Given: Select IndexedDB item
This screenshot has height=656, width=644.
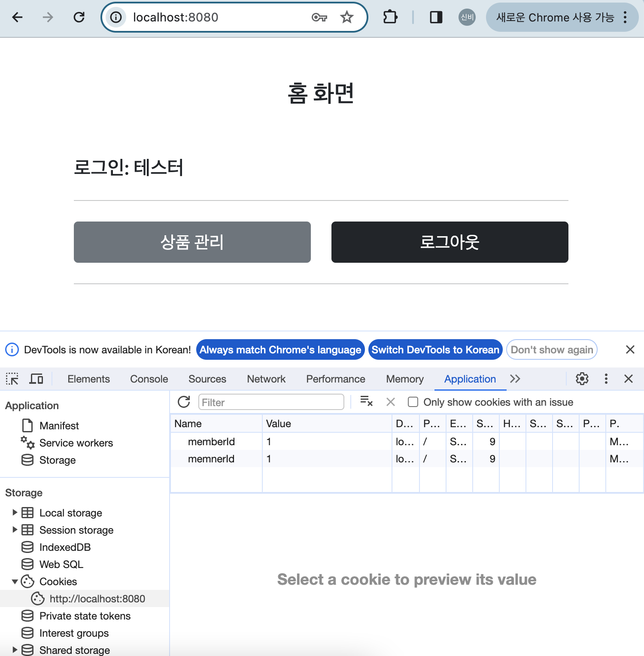Looking at the screenshot, I should 65,547.
